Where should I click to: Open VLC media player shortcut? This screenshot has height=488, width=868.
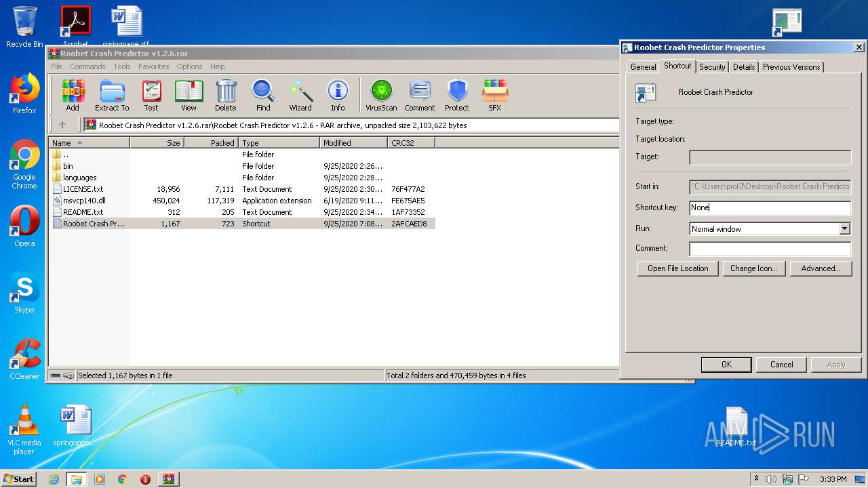[x=24, y=430]
